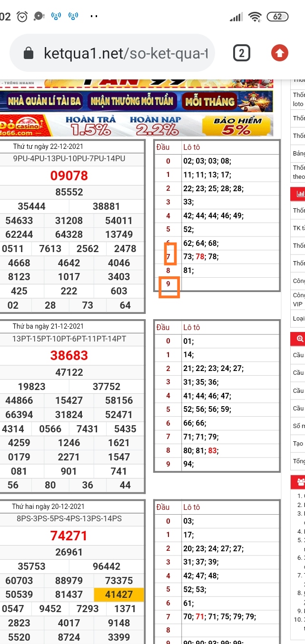Tap the HOÀN NẠP 2.2% promotion

tap(155, 126)
